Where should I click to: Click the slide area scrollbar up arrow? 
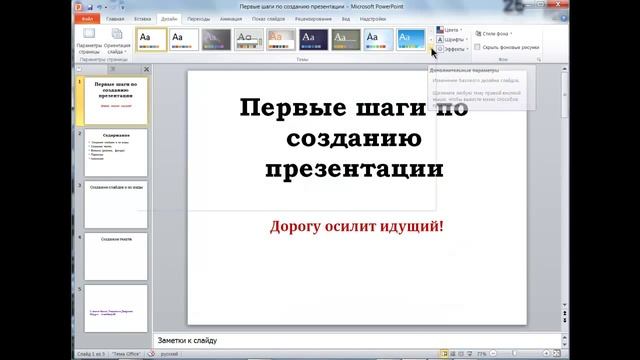click(564, 69)
